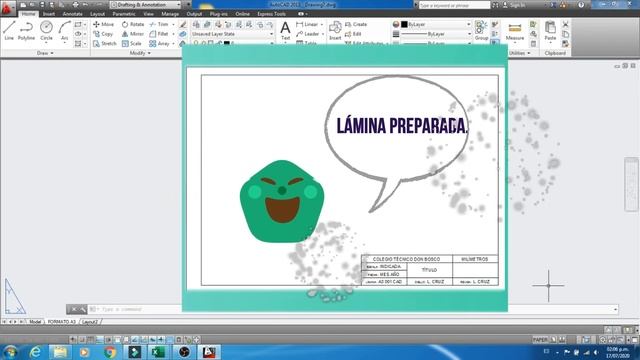This screenshot has height=360, width=640.
Task: Open Circle tool options arrow
Action: 46,43
